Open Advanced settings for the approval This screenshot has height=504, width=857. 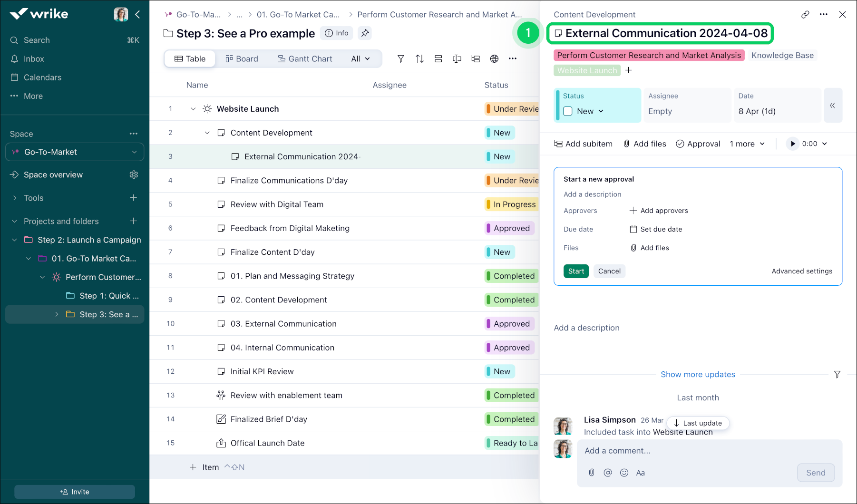click(802, 271)
